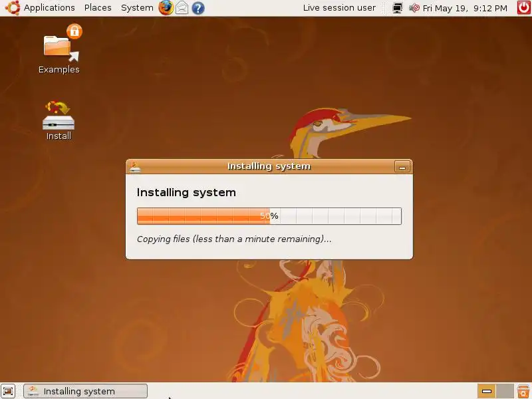Screen dimensions: 532x399
Task: Minimize the Installing system dialog
Action: pos(402,167)
